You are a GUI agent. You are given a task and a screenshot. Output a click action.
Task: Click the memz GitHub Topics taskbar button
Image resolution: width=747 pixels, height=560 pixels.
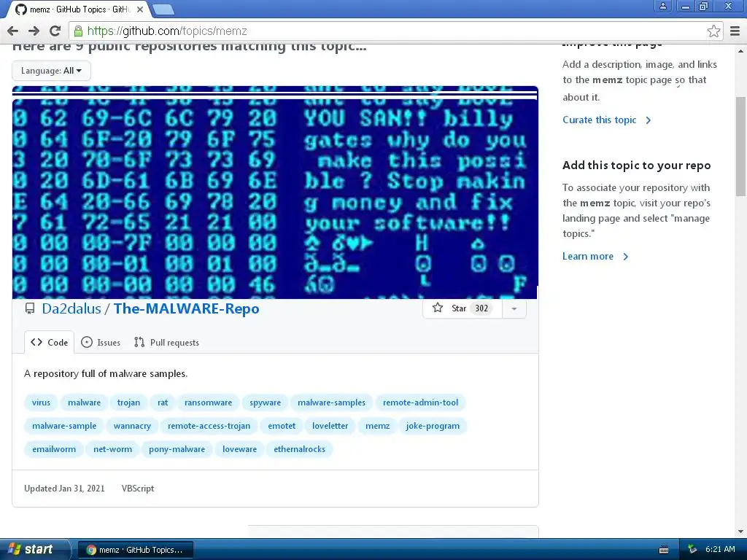136,550
